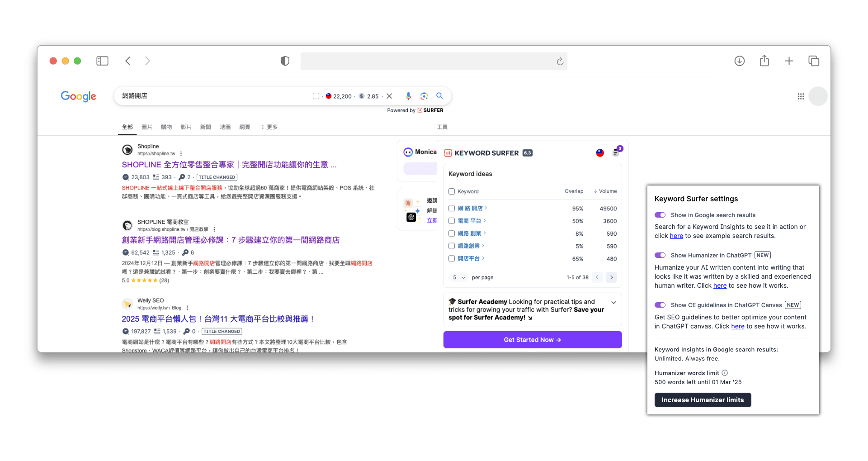Expand the Surfer Academy section chevron
The width and height of the screenshot is (868, 461).
click(613, 302)
